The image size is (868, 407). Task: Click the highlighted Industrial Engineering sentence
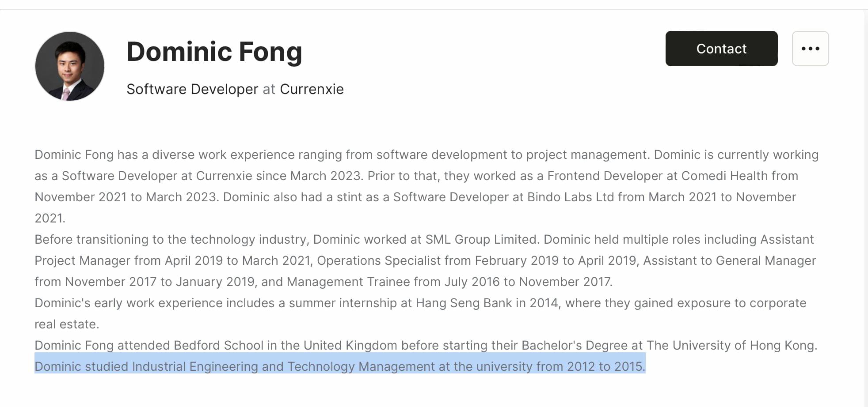tap(340, 366)
